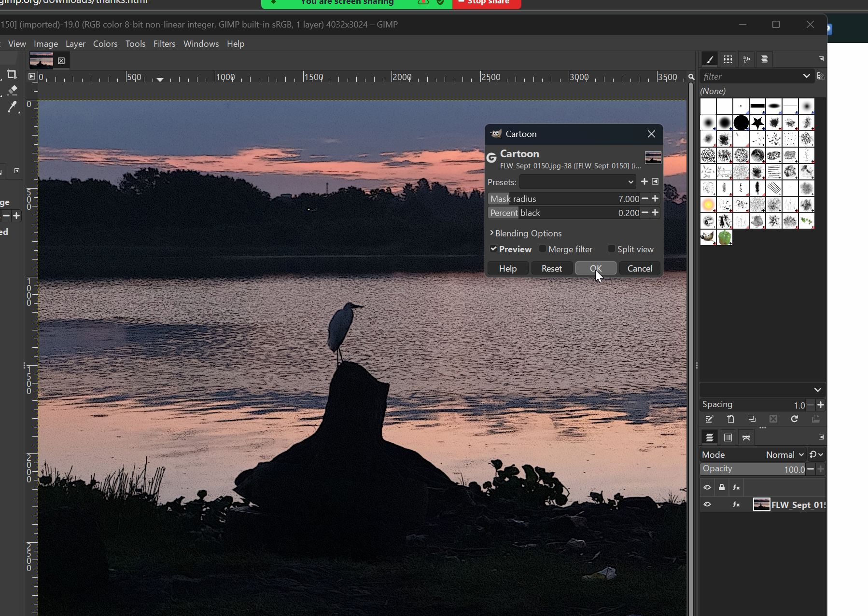
Task: Select the green pepper brush
Action: point(725,237)
